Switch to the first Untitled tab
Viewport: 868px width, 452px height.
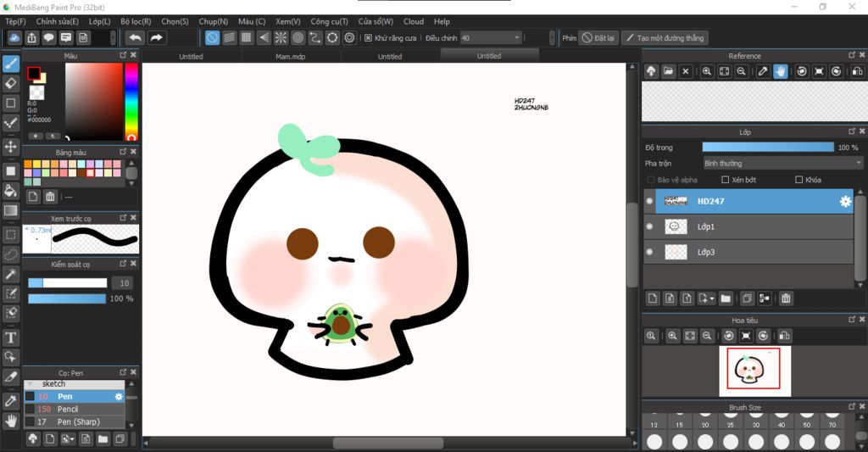point(191,56)
